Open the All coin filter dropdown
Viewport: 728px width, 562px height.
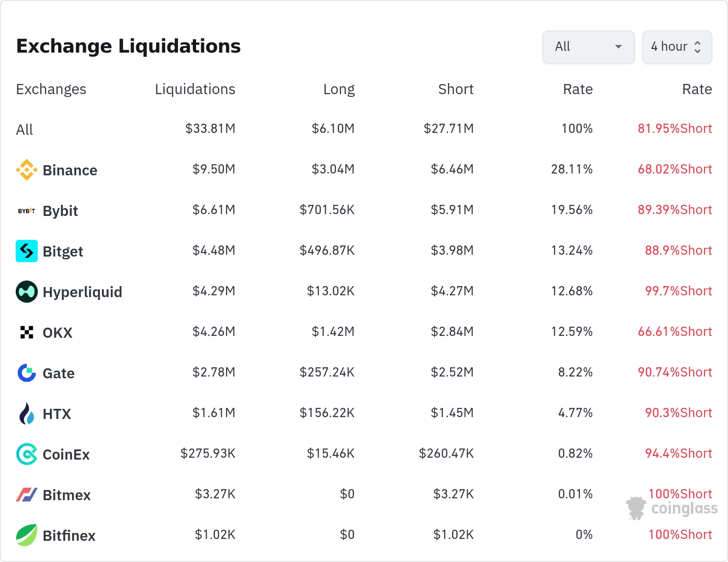pos(588,47)
